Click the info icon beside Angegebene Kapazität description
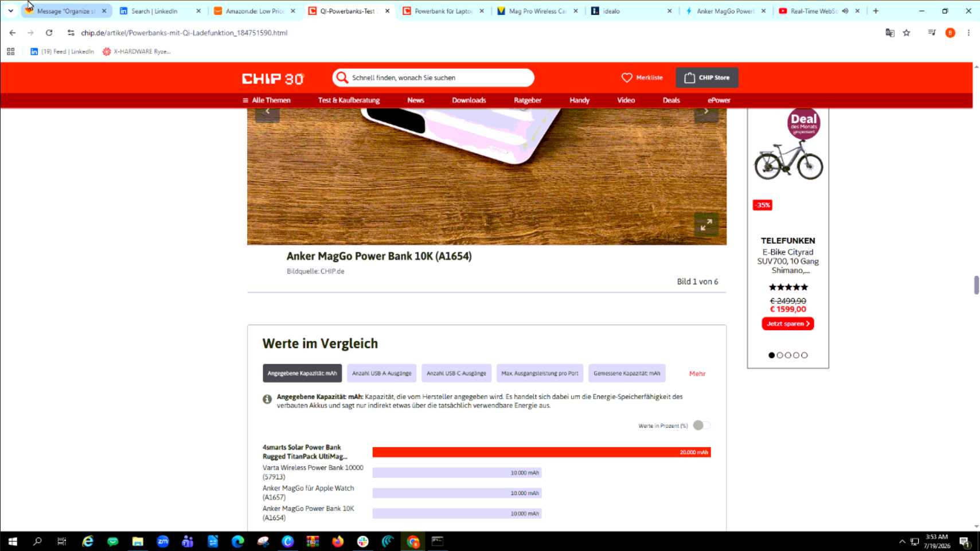The width and height of the screenshot is (980, 551). [x=267, y=399]
